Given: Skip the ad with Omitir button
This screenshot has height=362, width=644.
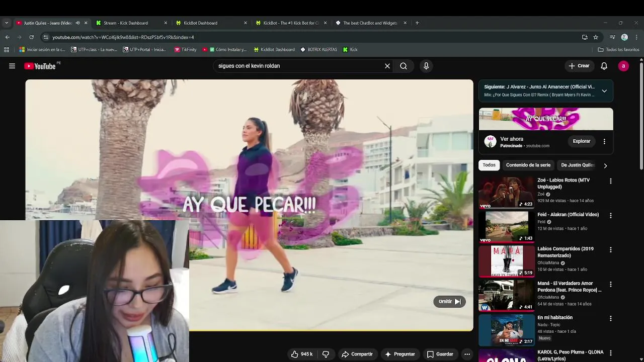Looking at the screenshot, I should (449, 302).
